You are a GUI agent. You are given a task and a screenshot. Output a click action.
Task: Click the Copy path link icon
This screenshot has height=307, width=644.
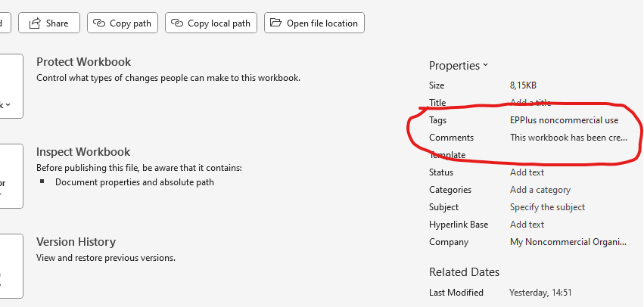click(x=99, y=23)
